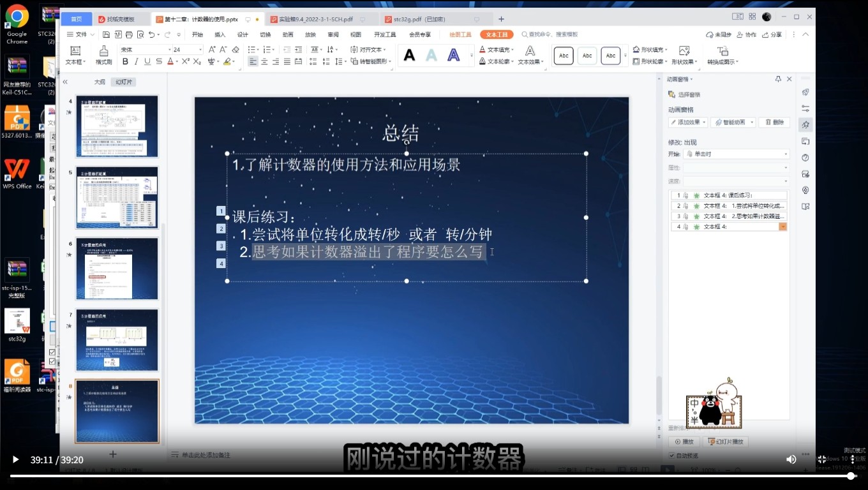Viewport: 868px width, 490px height.
Task: Open the 开始 (单击时) animation start dropdown
Action: click(736, 154)
